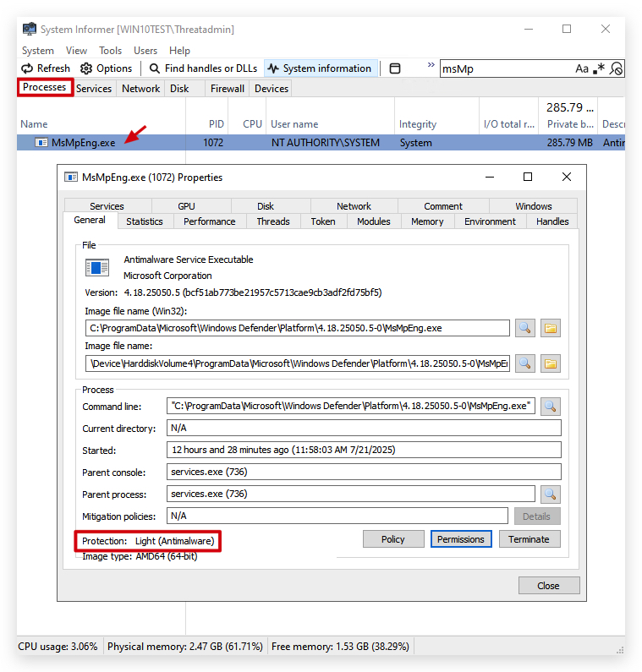Inspect native image file name magnifier icon
Viewport: 642px width, 672px height.
525,363
